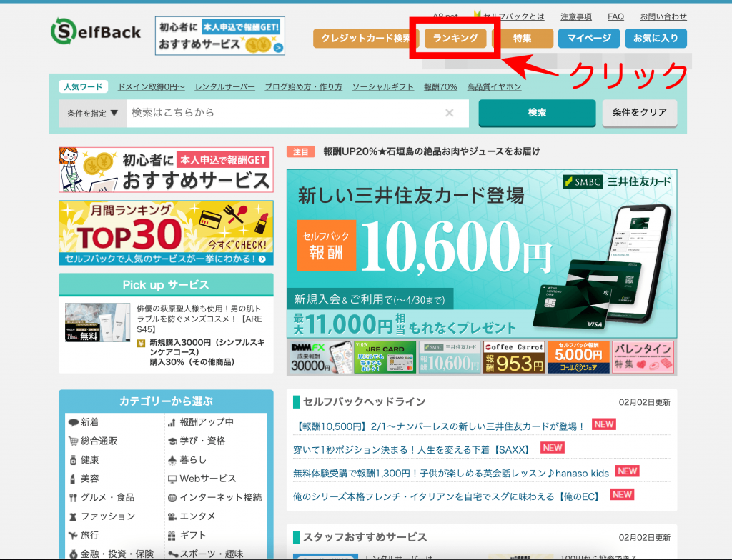Click the lipstick icon next to 美容
The width and height of the screenshot is (732, 560).
(73, 479)
